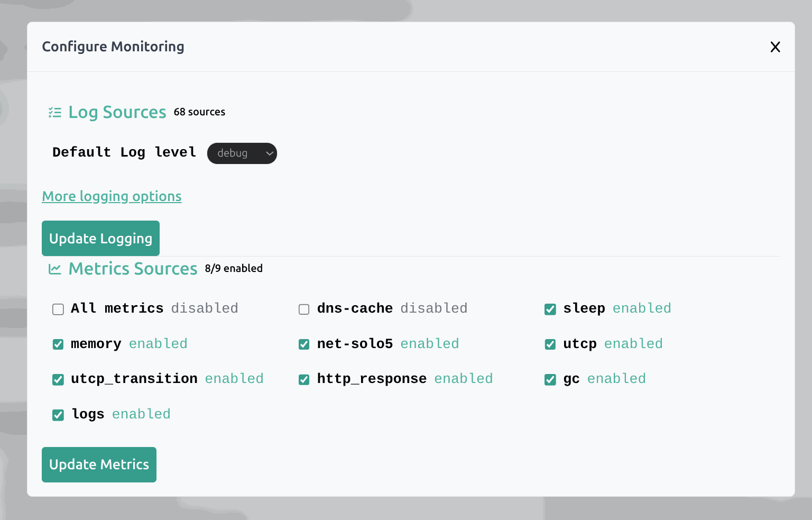Enable the All metrics checkbox
The width and height of the screenshot is (812, 520).
coord(58,309)
